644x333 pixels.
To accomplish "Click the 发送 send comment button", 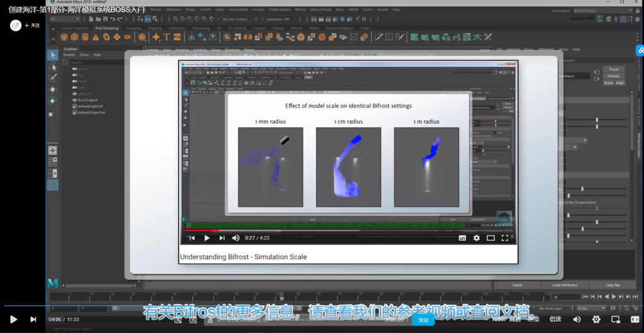I will click(423, 320).
